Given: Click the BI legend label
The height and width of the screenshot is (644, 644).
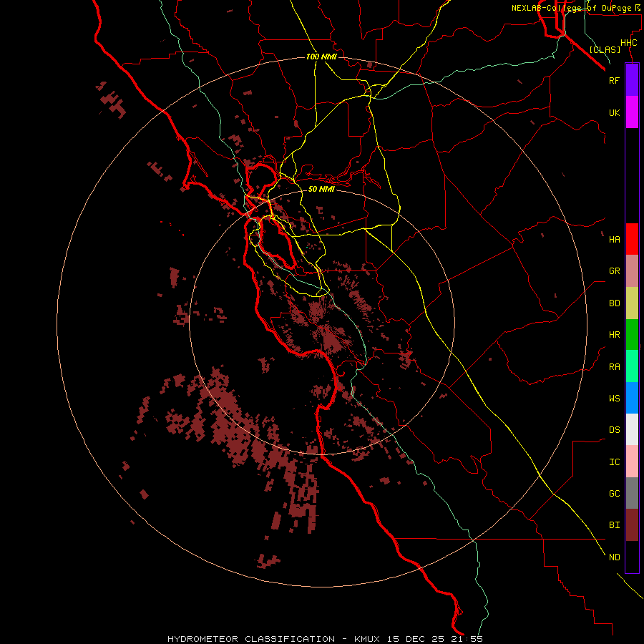Looking at the screenshot, I should [615, 525].
